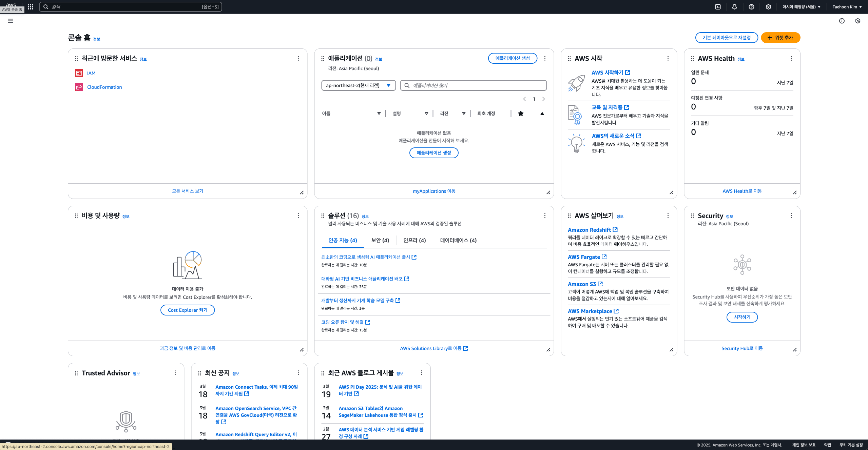Open the 이름 column sort dropdown
This screenshot has width=868, height=450.
(379, 113)
